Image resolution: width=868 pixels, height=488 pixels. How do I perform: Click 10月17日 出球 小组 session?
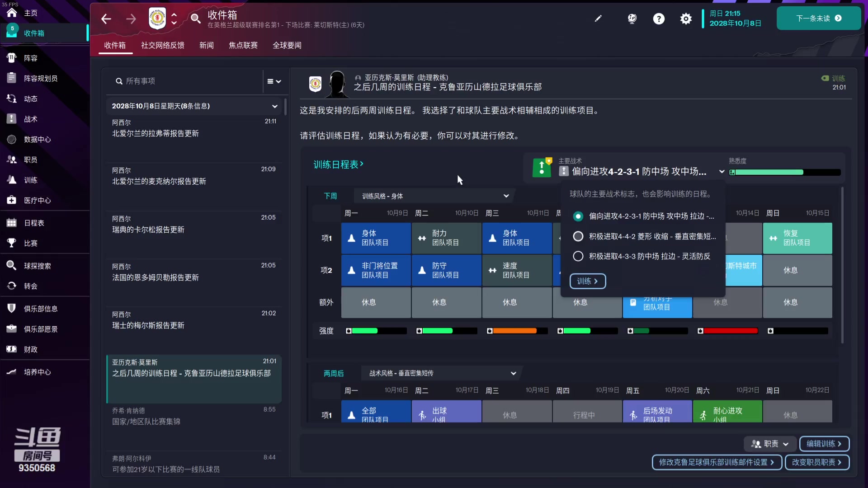(446, 412)
